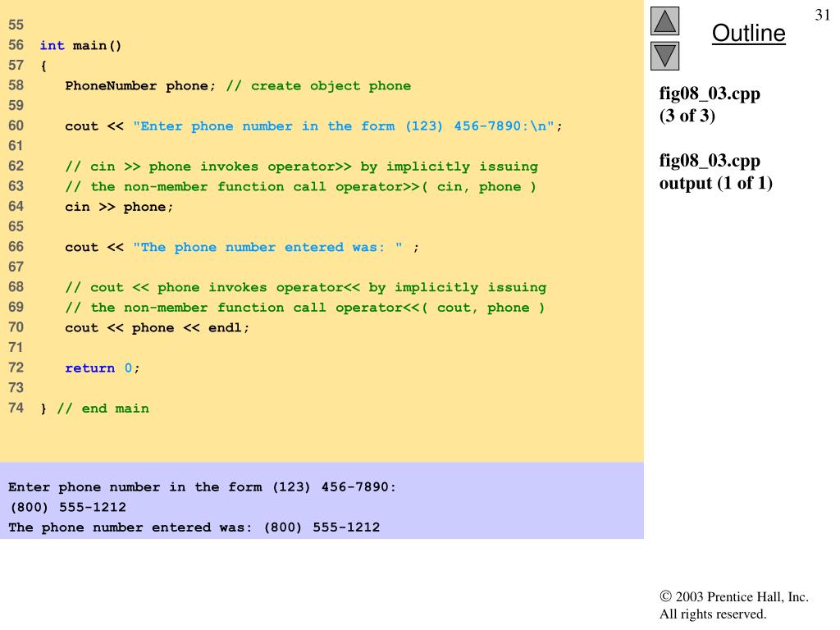The width and height of the screenshot is (840, 630).
Task: Click comment 'operator>>( cin, phone )' on line 63
Action: point(436,187)
